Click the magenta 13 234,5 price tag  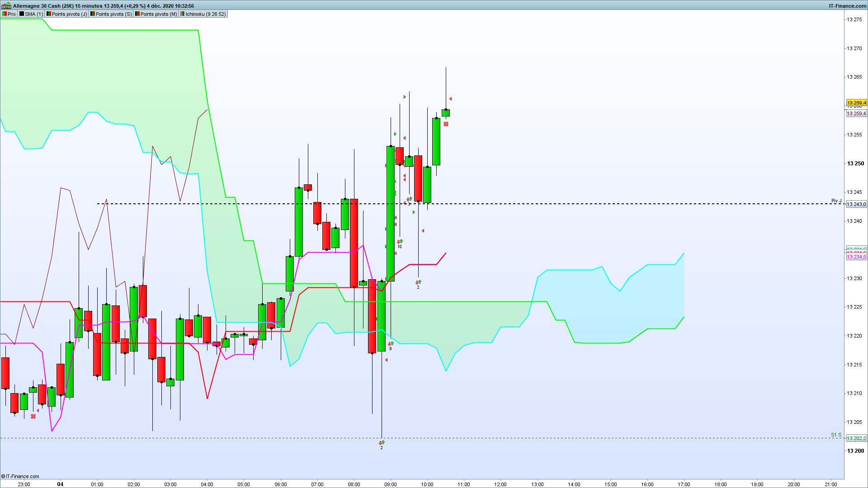[x=856, y=257]
